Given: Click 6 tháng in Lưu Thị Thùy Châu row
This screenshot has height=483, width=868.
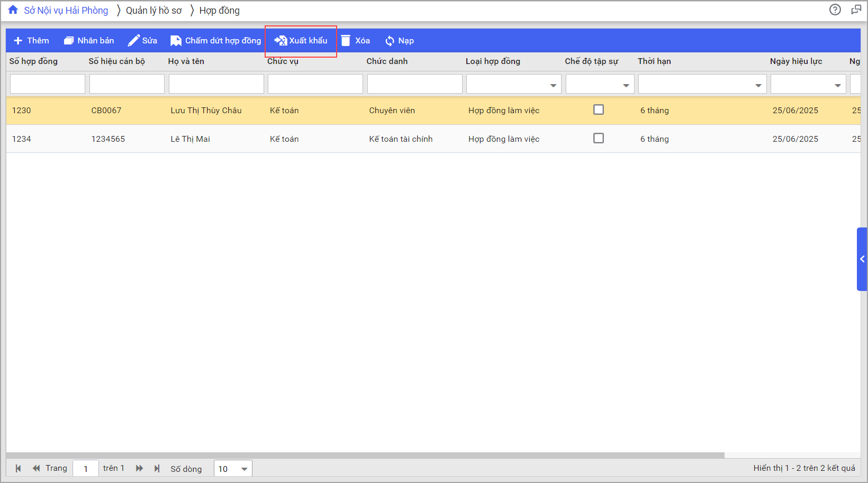Looking at the screenshot, I should click(655, 111).
